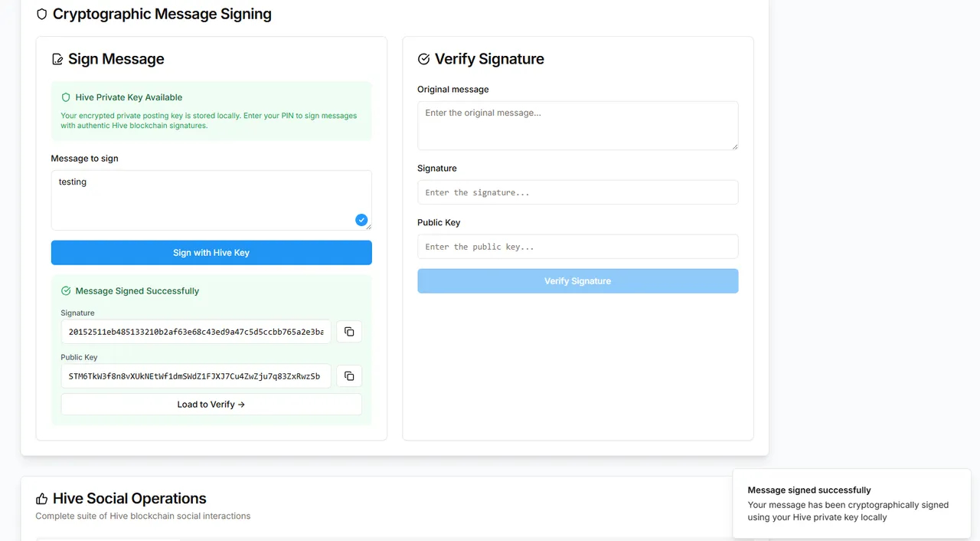Screen dimensions: 980x541
Task: Grab the Original message textarea resize handle
Action: 735,146
